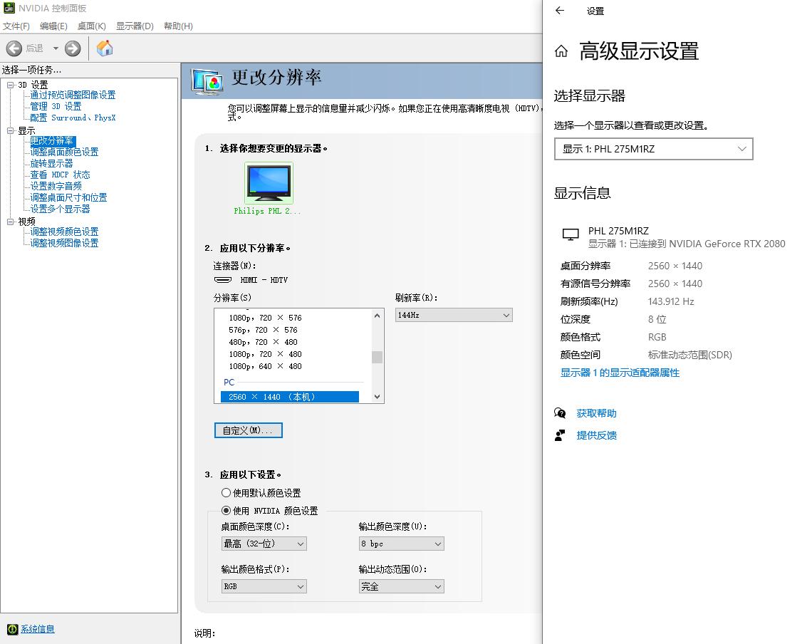Open the 帮助(H) menu
The height and width of the screenshot is (644, 812).
tap(178, 26)
